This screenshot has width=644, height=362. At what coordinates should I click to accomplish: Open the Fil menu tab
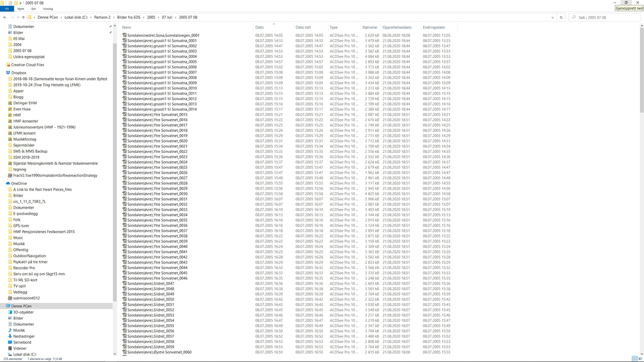(7, 9)
